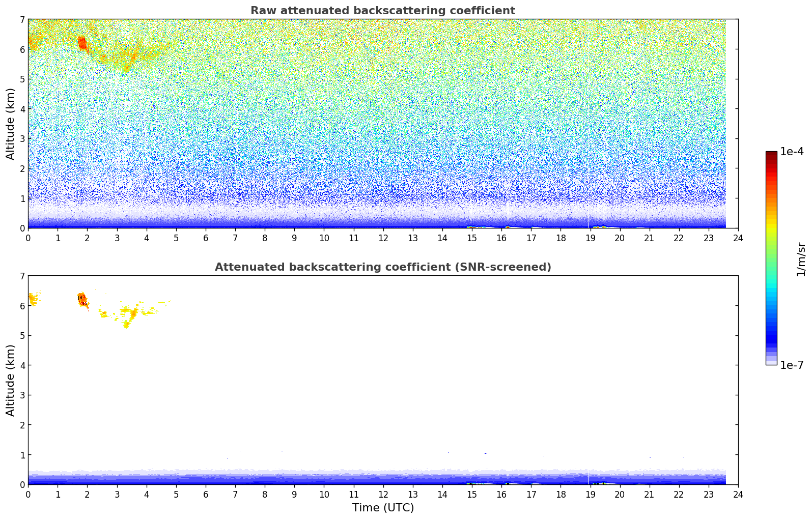
Task: Click the 1e-4 colorbar maximum label
Action: click(x=792, y=152)
